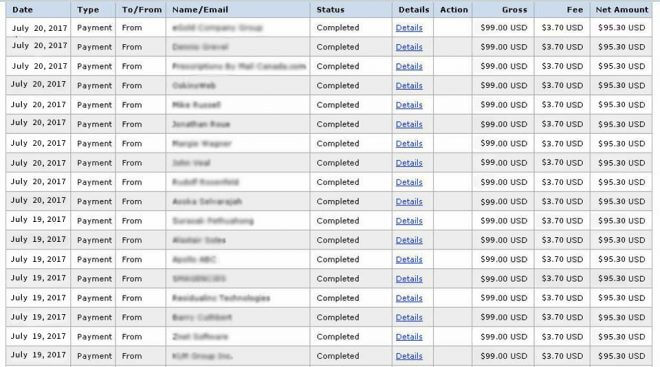Click the blurred name in the first row
The image size is (660, 367).
(217, 28)
